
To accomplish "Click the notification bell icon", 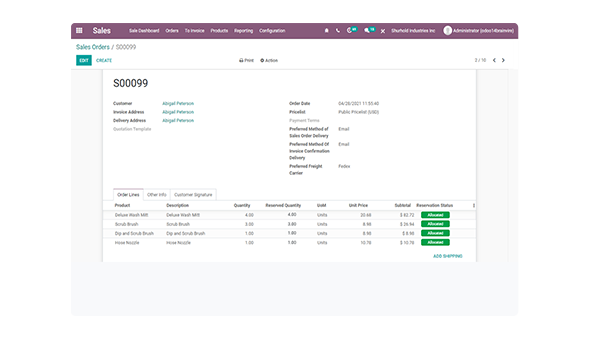I will (x=327, y=31).
